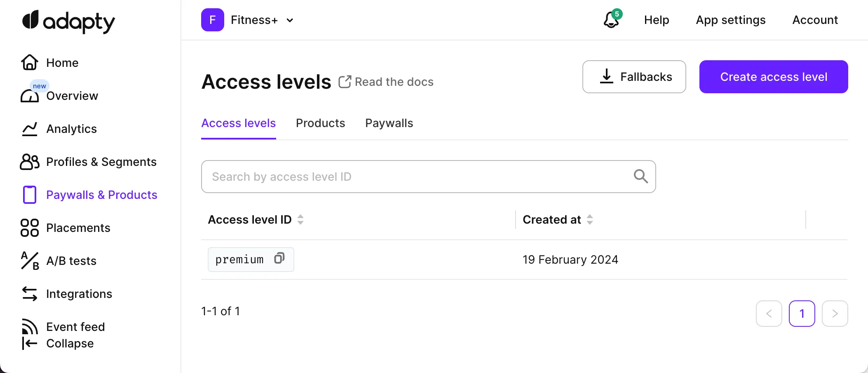Download Fallbacks file

(634, 77)
